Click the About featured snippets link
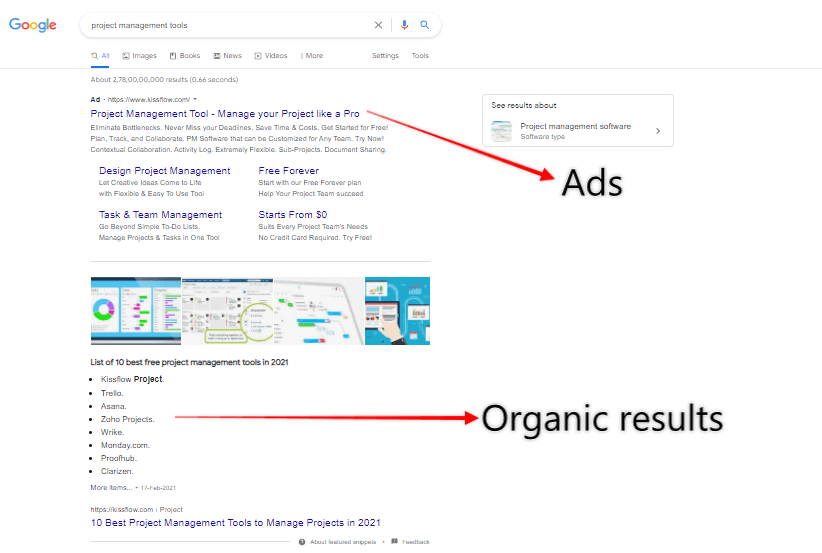This screenshot has width=822, height=553. click(343, 542)
